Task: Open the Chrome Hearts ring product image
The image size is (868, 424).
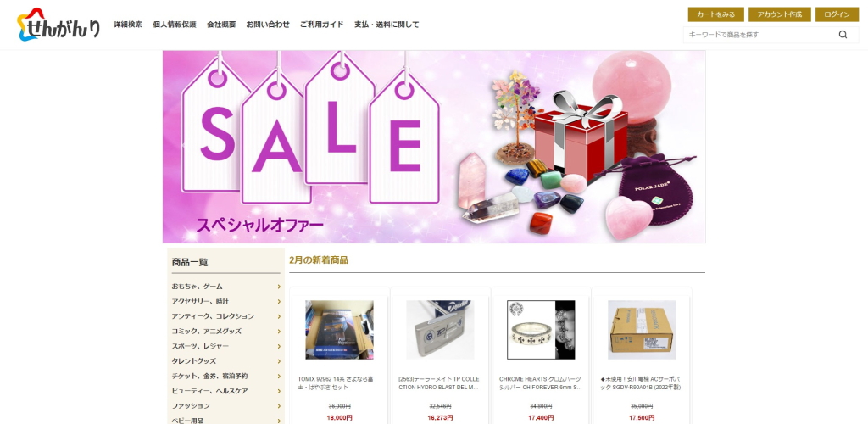Action: point(541,330)
